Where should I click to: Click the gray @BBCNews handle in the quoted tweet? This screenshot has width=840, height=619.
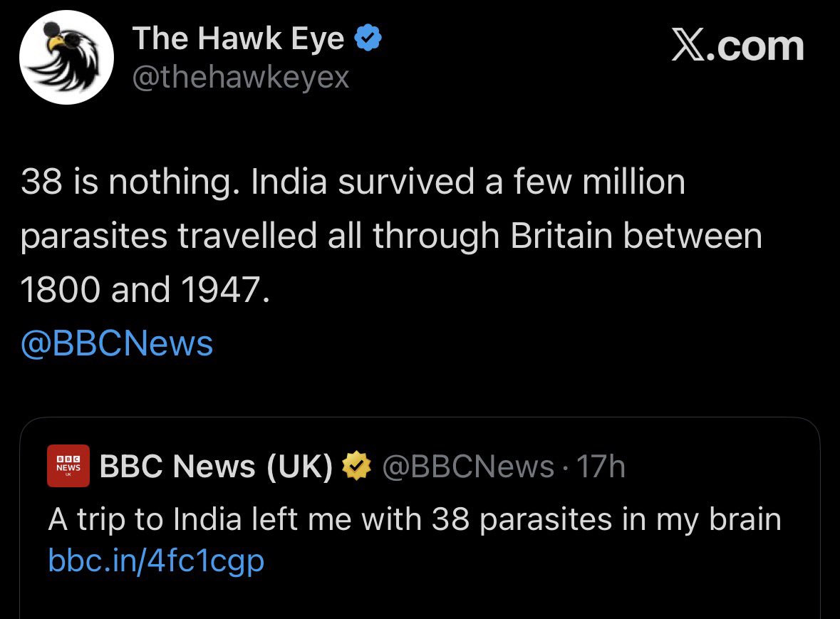click(x=468, y=467)
